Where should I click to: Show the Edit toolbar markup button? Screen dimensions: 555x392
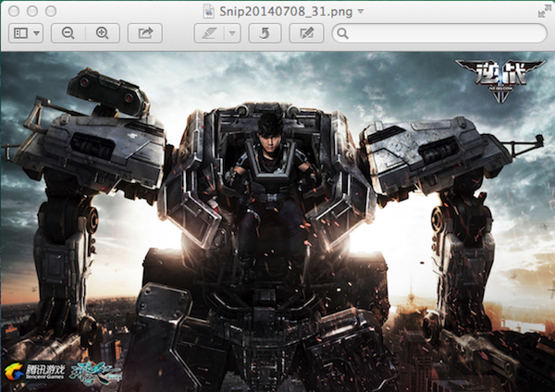click(x=306, y=33)
